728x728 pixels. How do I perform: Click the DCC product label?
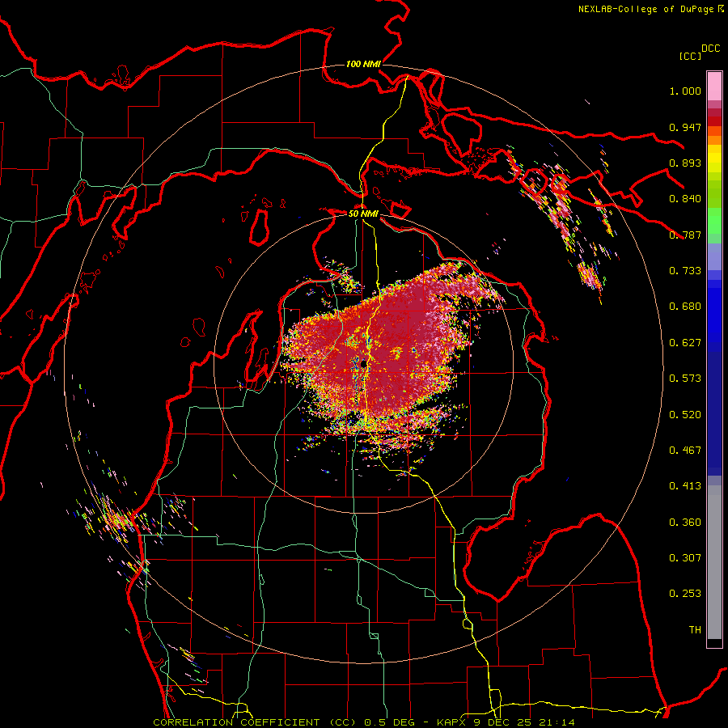(711, 49)
